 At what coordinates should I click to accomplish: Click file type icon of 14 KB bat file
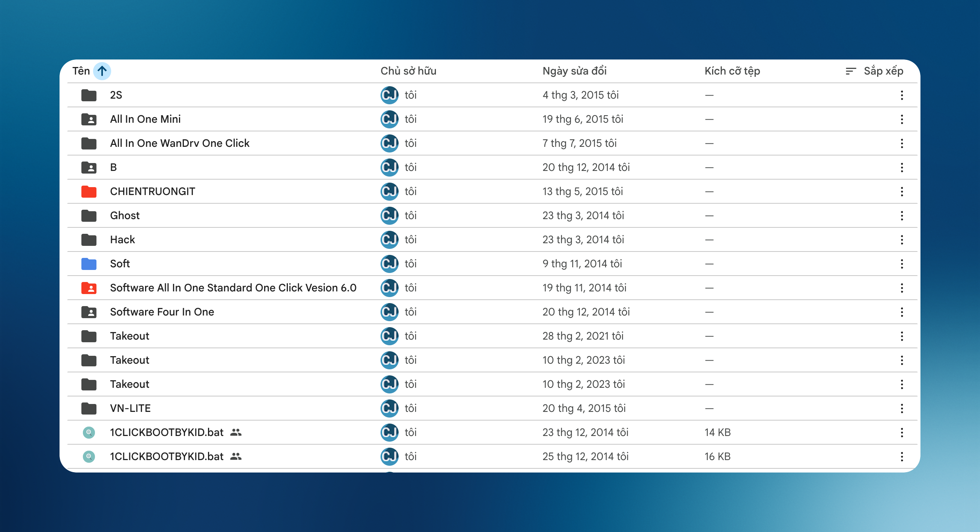tap(89, 432)
